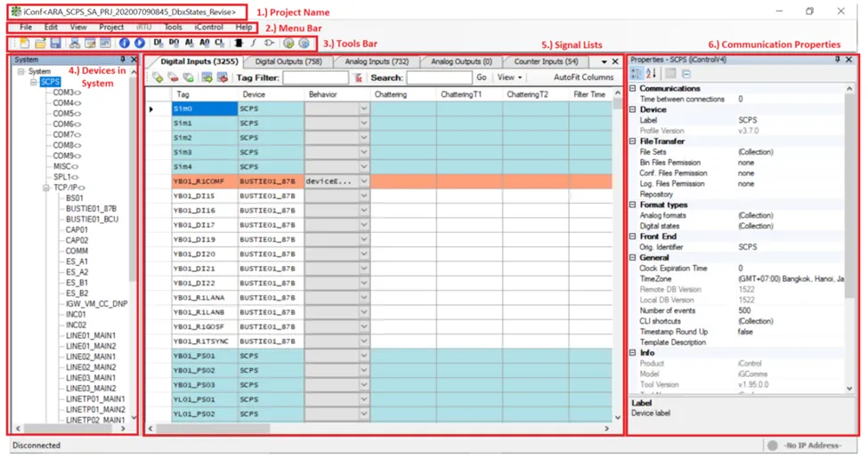Switch to the Counter Inputs (54) tab
The height and width of the screenshot is (458, 868).
[546, 62]
